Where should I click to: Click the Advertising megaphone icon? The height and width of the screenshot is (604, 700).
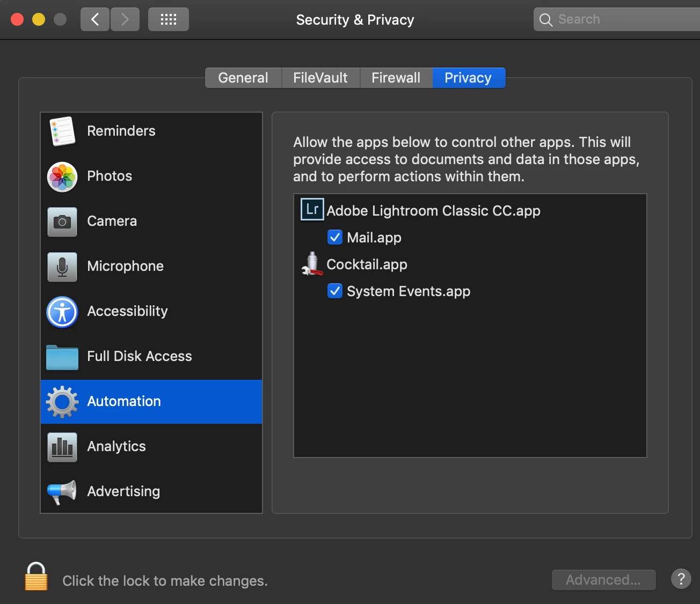click(62, 492)
